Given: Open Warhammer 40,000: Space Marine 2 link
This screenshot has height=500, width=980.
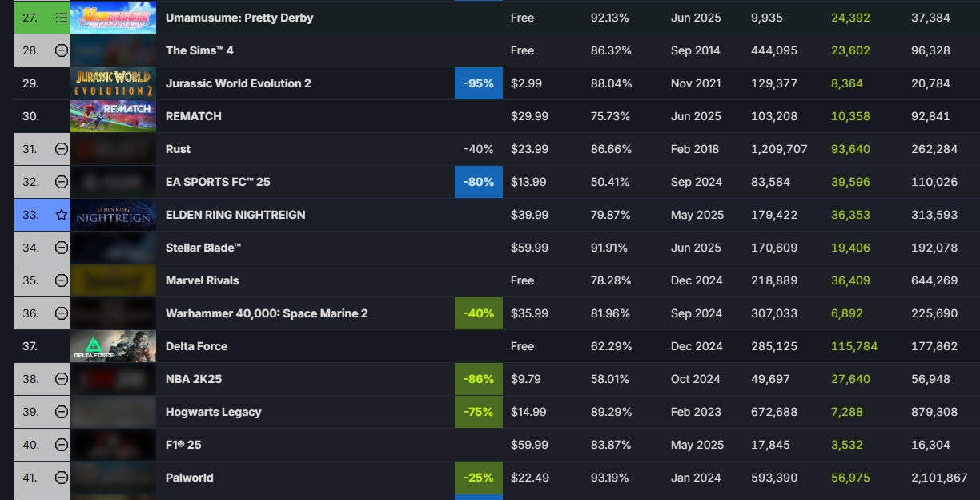Looking at the screenshot, I should pyautogui.click(x=267, y=313).
